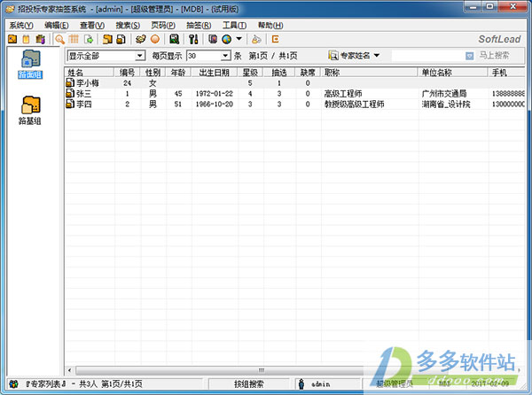Click the 湖南省_设计院 unit cell
The image size is (532, 395).
pyautogui.click(x=446, y=104)
